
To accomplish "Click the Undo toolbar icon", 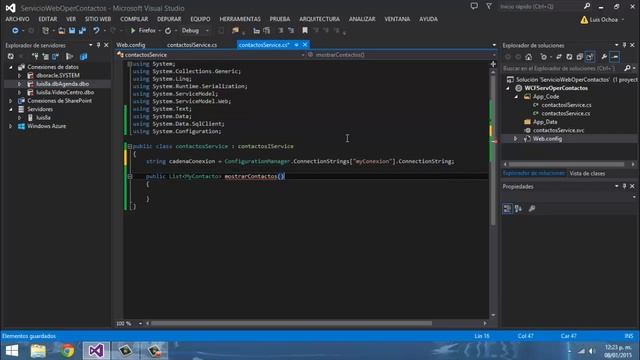I will coord(96,31).
